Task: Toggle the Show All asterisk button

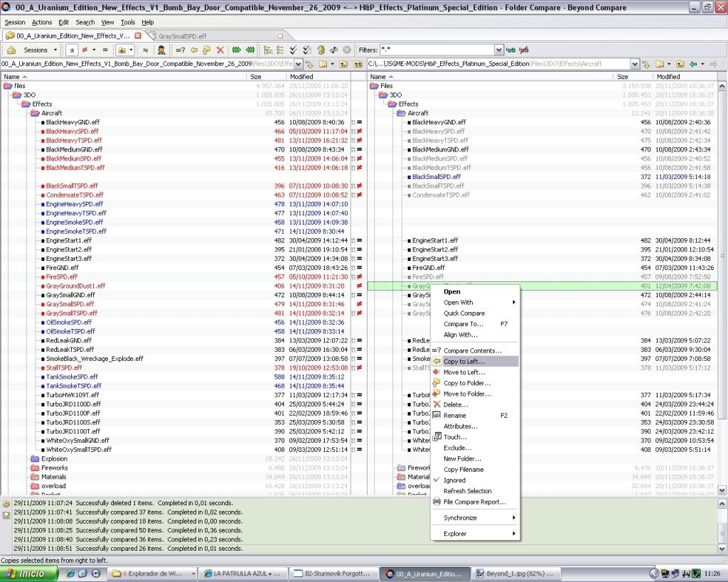Action: [x=72, y=50]
